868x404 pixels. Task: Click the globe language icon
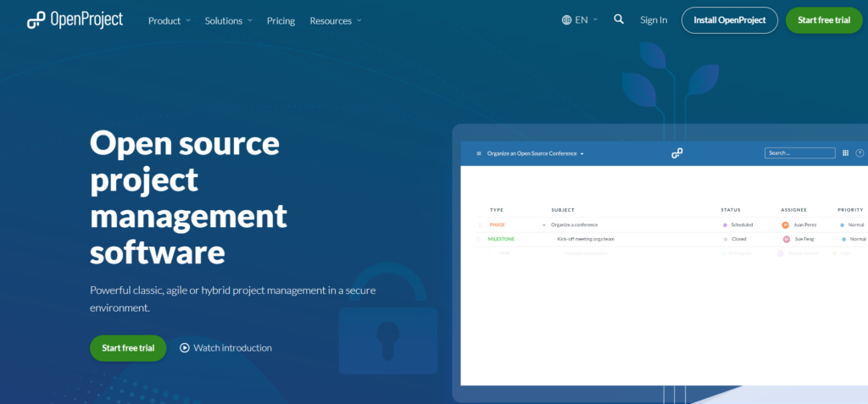click(x=566, y=20)
